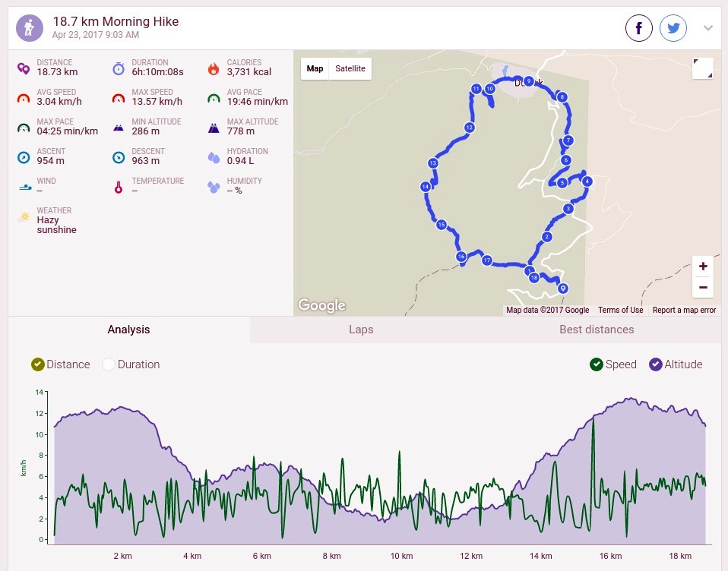Click the distance stat icon
Image resolution: width=728 pixels, height=571 pixels.
coord(24,68)
